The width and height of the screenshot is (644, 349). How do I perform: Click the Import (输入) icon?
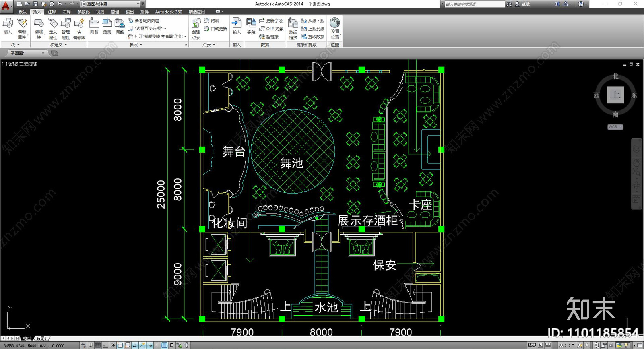click(x=237, y=23)
